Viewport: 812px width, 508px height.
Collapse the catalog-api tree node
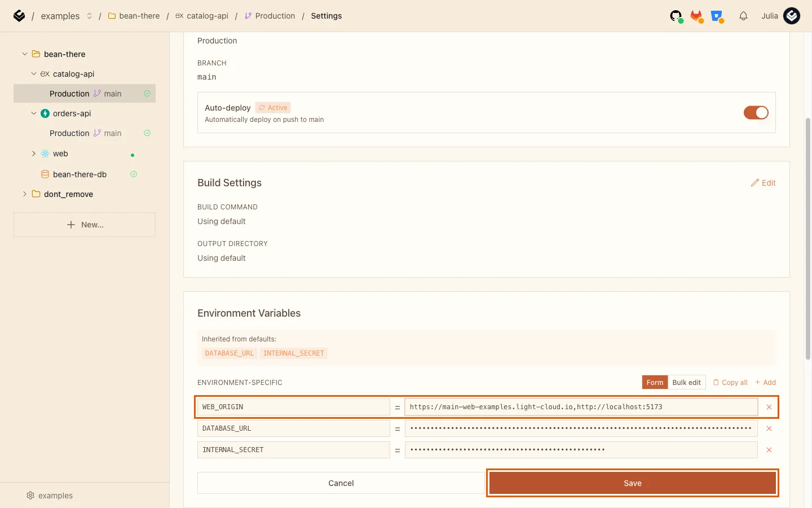pyautogui.click(x=33, y=74)
